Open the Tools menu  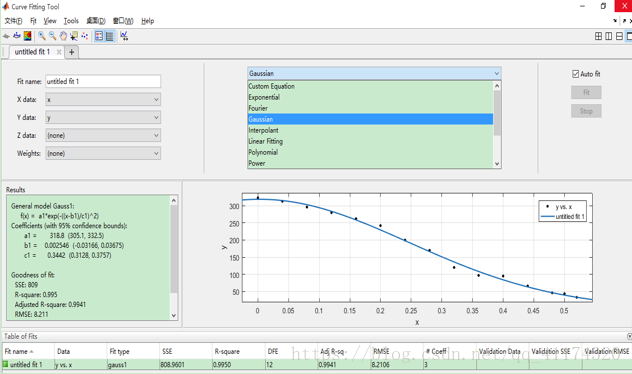pyautogui.click(x=71, y=21)
